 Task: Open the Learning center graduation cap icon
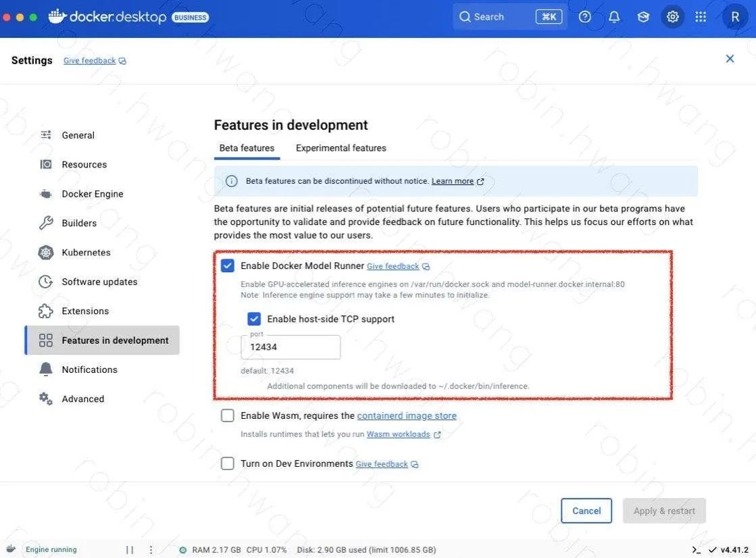point(643,17)
